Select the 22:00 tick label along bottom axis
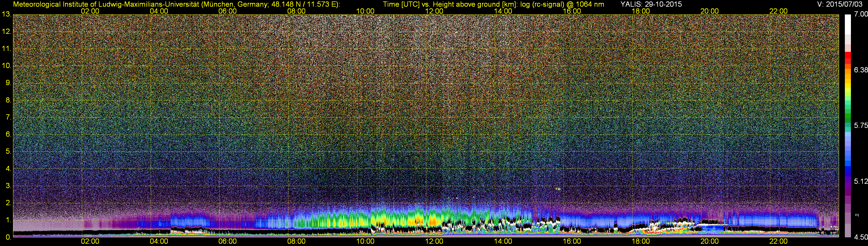 778,241
